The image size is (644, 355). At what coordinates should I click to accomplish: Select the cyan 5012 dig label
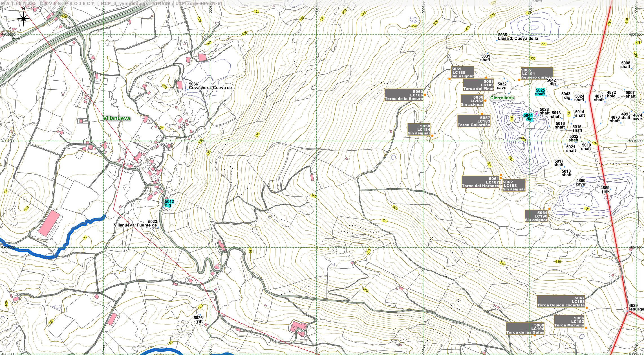point(169,203)
